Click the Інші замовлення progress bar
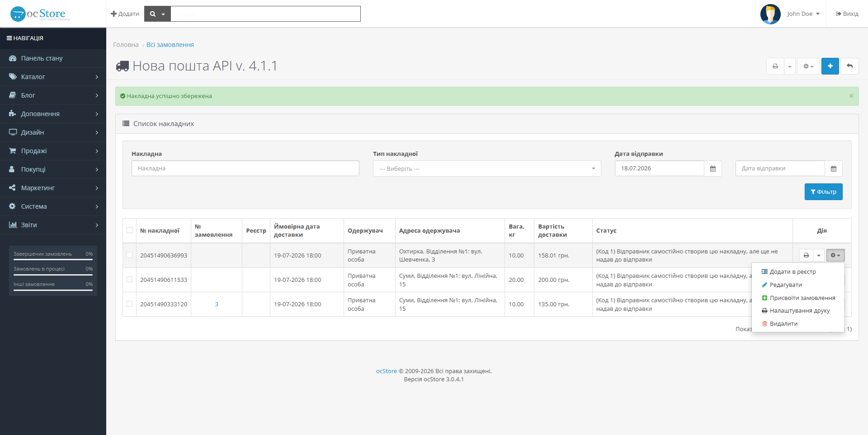 point(53,290)
